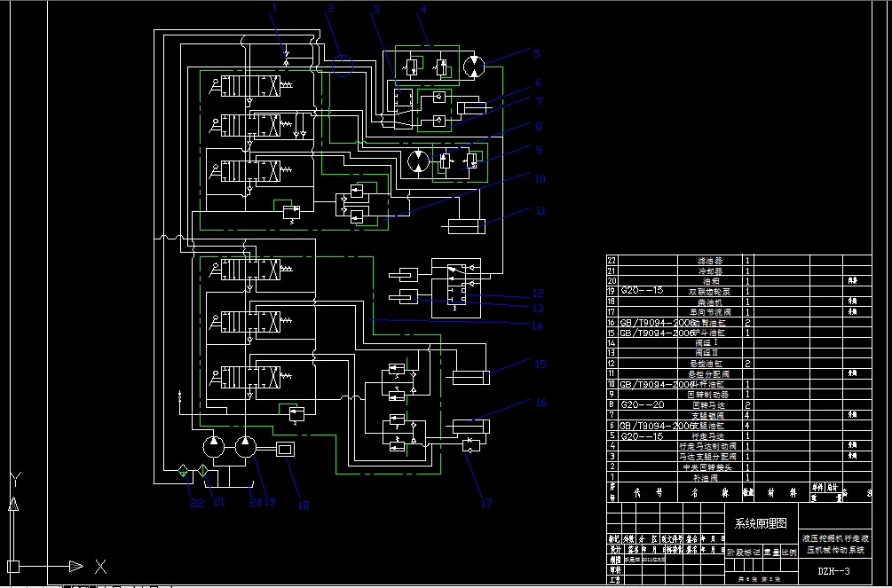Select the bucket cylinder symbol at callout 15
Screen dimensions: 892x588
click(x=470, y=378)
